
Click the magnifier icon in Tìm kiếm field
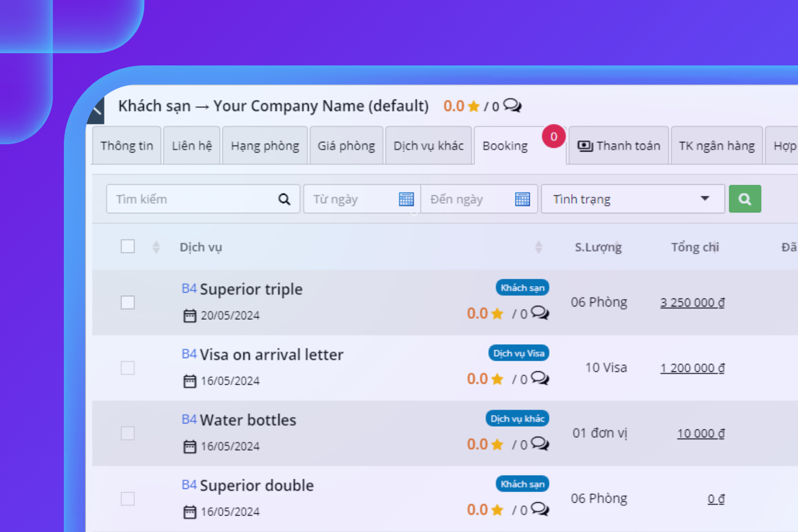(284, 199)
